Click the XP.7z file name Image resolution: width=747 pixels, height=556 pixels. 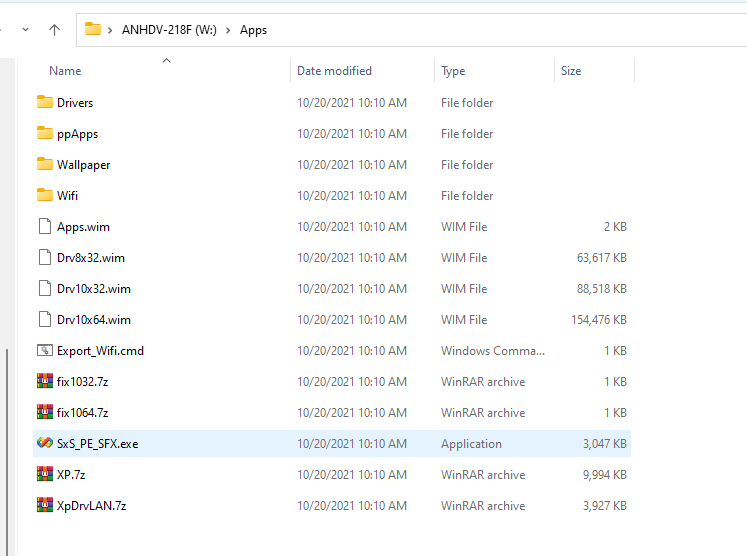click(71, 475)
